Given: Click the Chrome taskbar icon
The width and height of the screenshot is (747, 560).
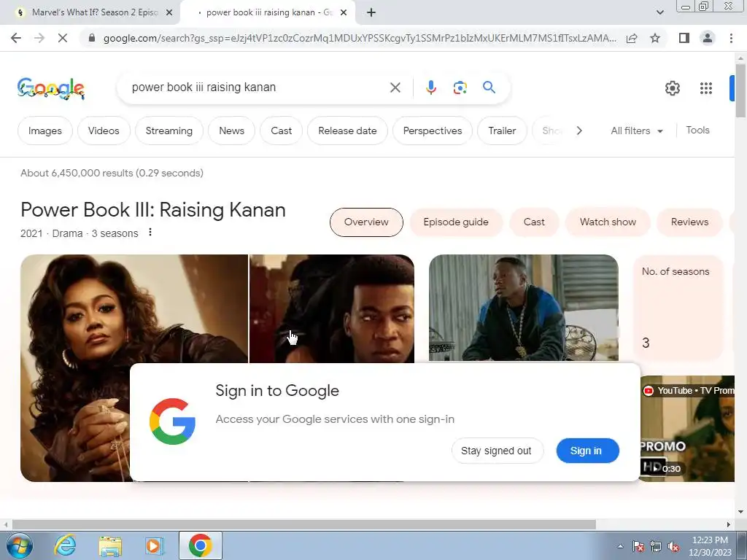Looking at the screenshot, I should (x=200, y=545).
